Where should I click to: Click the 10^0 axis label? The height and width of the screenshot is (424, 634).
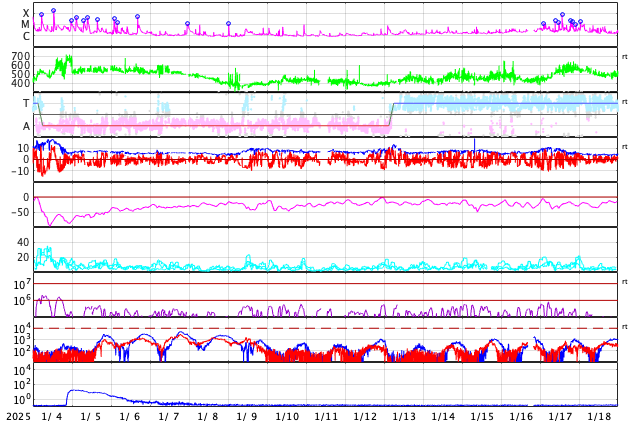pos(21,399)
